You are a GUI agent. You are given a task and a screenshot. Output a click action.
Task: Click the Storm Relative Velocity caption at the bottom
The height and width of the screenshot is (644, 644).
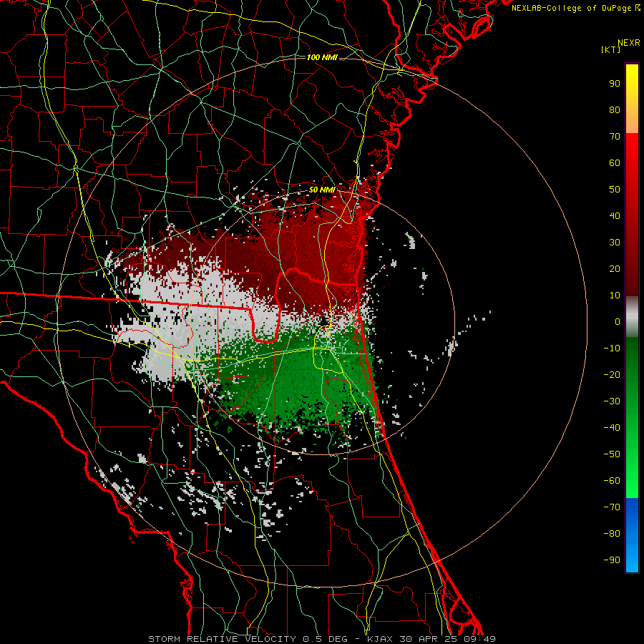(322, 639)
